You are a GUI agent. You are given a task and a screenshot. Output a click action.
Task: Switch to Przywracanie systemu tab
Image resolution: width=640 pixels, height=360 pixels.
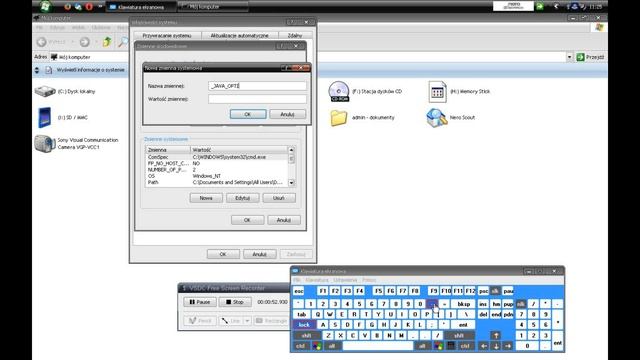pyautogui.click(x=167, y=36)
